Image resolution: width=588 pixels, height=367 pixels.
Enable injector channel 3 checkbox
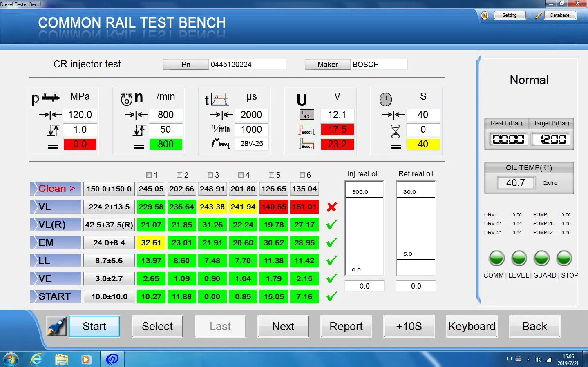210,175
